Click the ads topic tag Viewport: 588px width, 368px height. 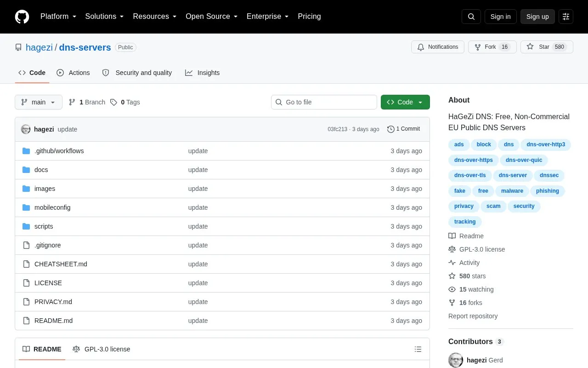click(459, 144)
